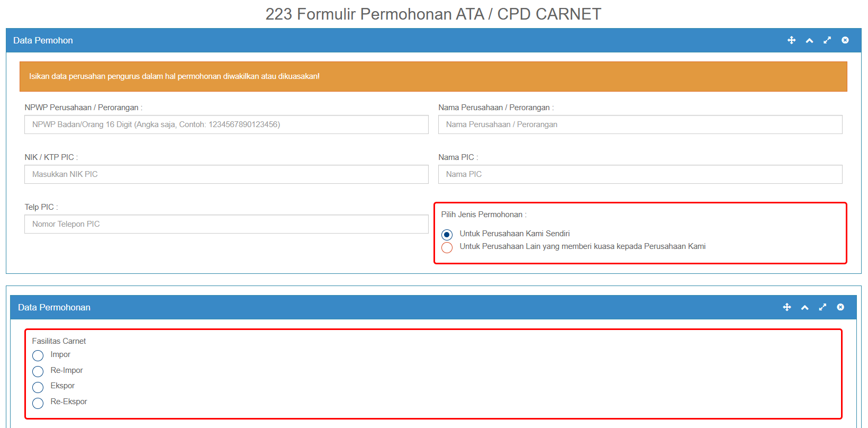Click the NPWP Perusahaan input field
Viewport: 868px width, 428px height.
226,124
